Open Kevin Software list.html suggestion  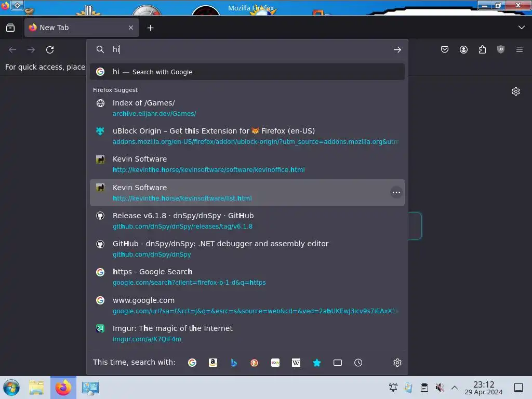click(247, 192)
